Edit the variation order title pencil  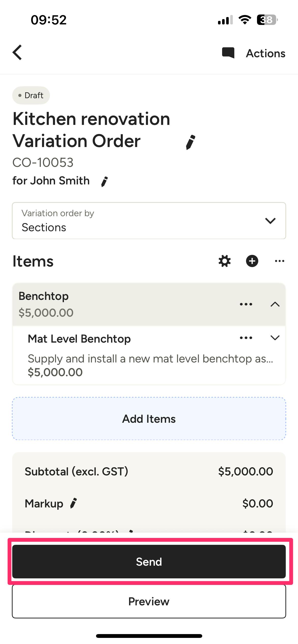(x=191, y=142)
